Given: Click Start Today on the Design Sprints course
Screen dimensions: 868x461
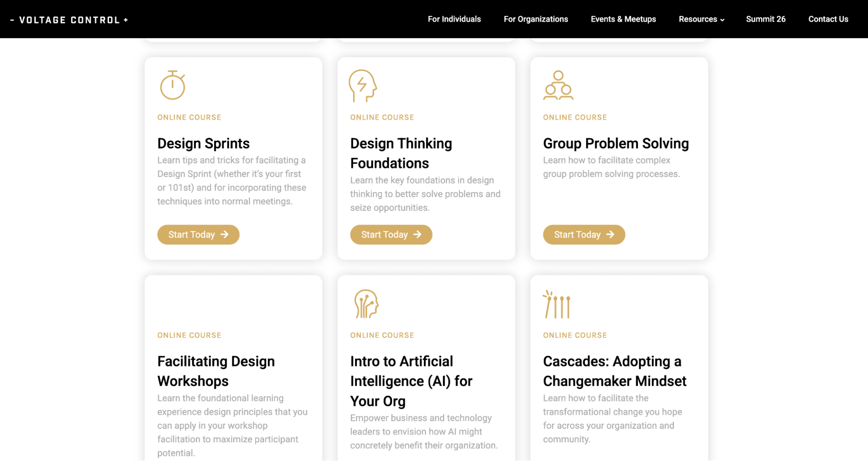Looking at the screenshot, I should pyautogui.click(x=198, y=234).
